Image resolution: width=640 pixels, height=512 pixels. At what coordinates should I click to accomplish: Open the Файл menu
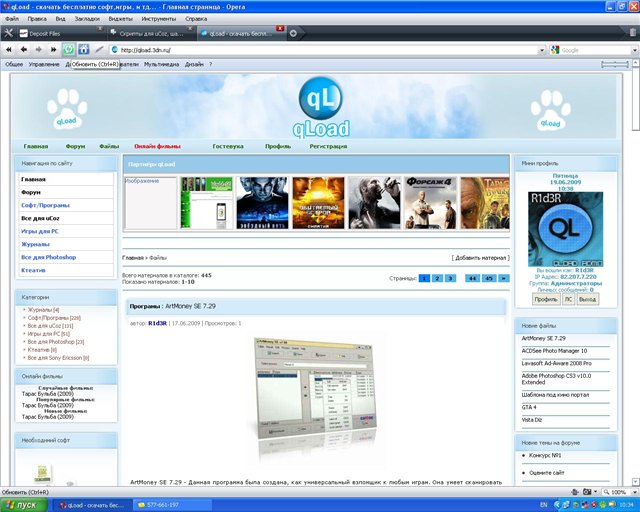[12, 19]
